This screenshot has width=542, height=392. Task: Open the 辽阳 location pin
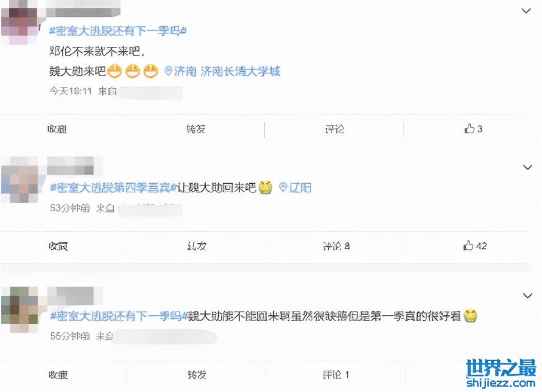[295, 187]
